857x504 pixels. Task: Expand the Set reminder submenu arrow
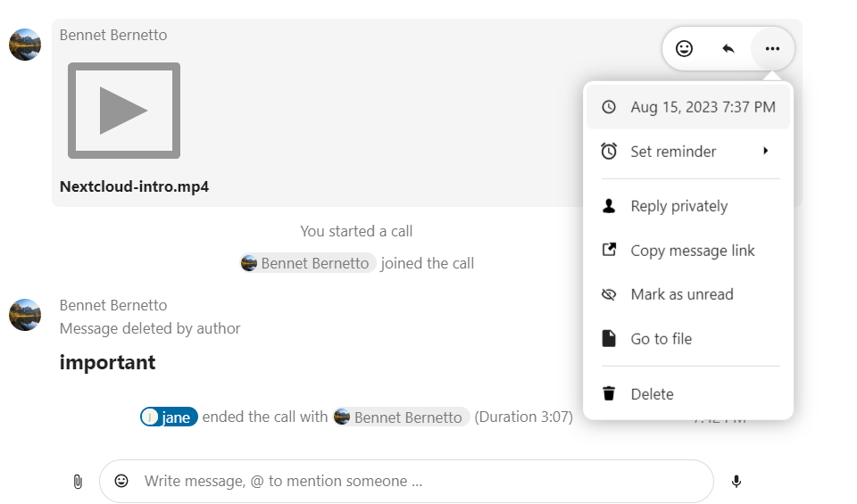pos(765,152)
